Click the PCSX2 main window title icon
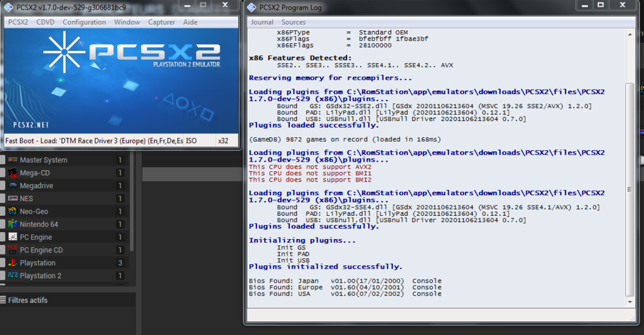This screenshot has width=644, height=335. [x=9, y=7]
